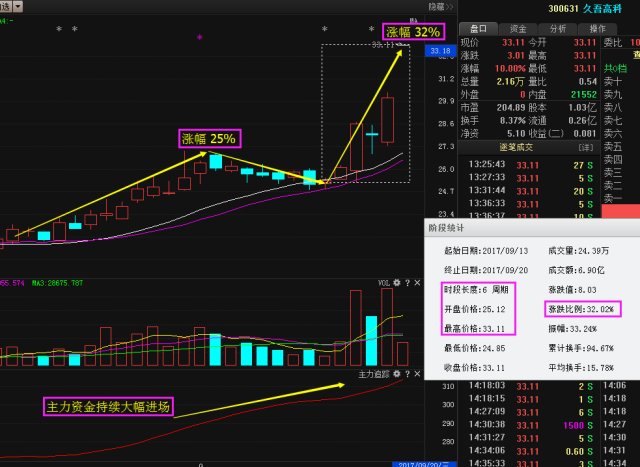Click the last red candlestick near 29.9

click(x=387, y=119)
